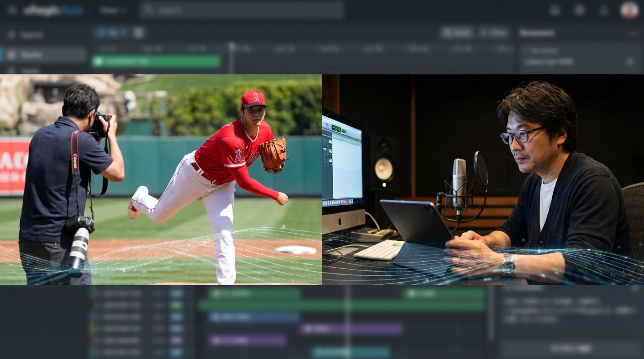Click the icon of the highlighted sidebar item
This screenshot has height=359, width=644.
(x=11, y=55)
